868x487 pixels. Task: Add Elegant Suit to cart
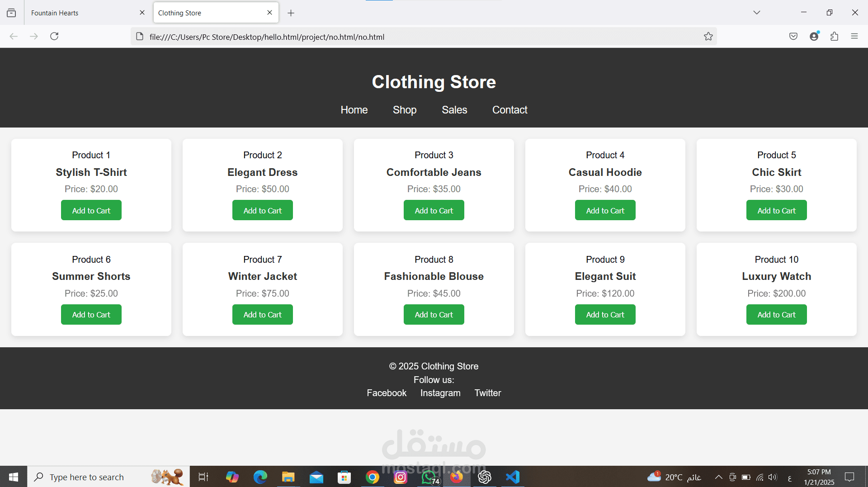(605, 314)
